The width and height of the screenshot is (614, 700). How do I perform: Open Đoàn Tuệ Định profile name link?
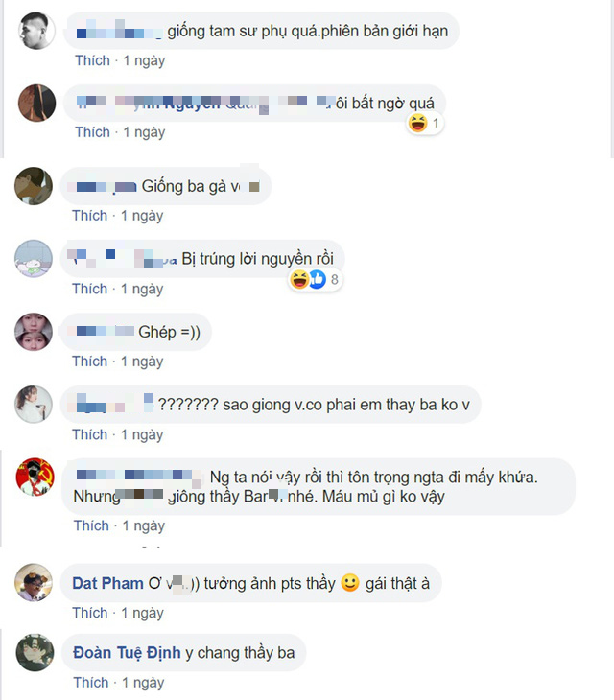pyautogui.click(x=127, y=653)
